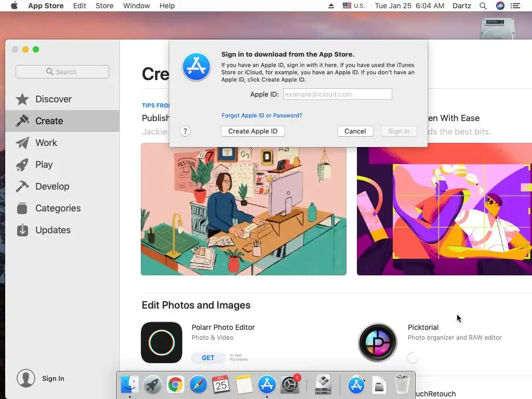
Task: Open Calendar from the Dock
Action: click(221, 385)
